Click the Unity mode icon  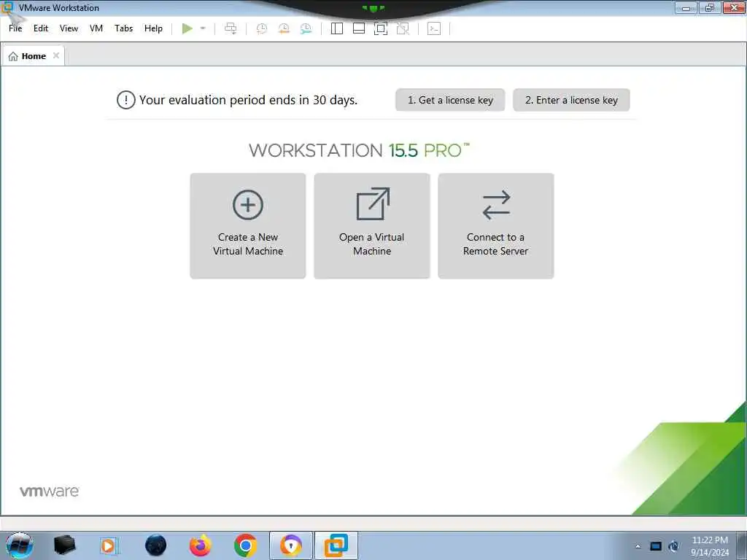(x=403, y=28)
